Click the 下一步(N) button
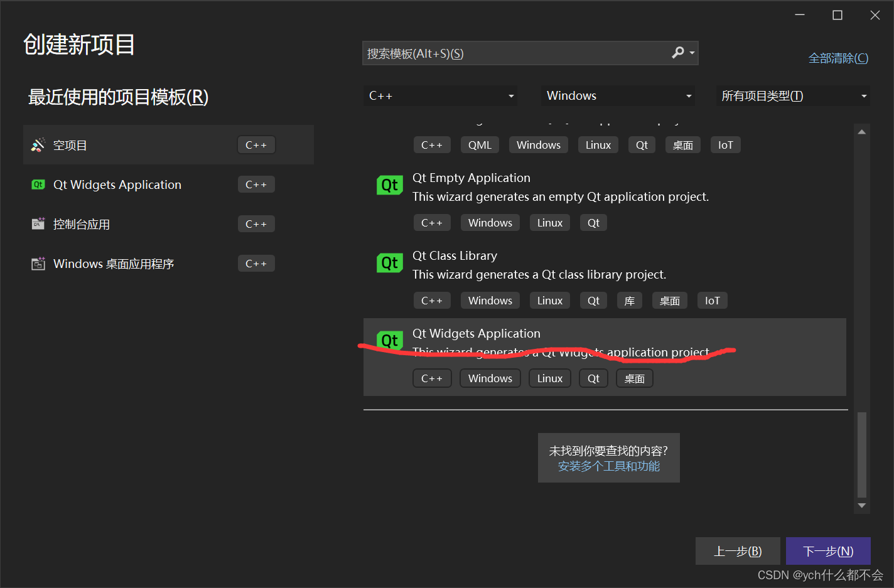 tap(827, 550)
